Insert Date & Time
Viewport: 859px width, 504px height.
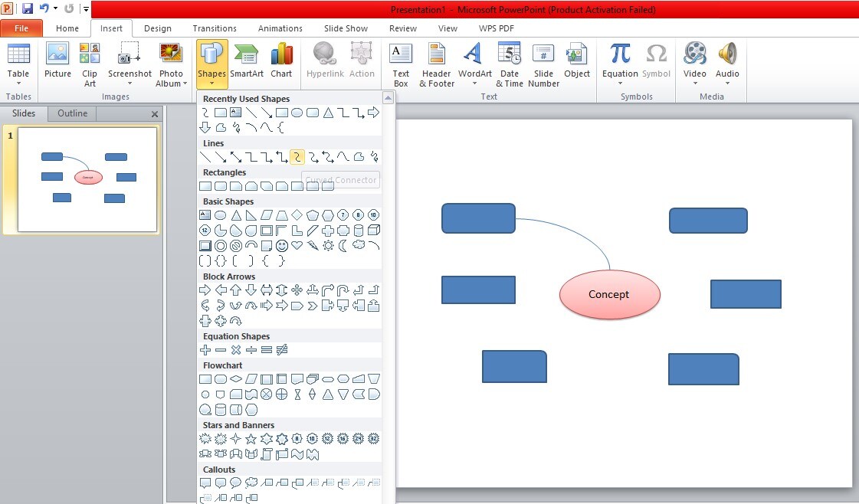coord(510,64)
